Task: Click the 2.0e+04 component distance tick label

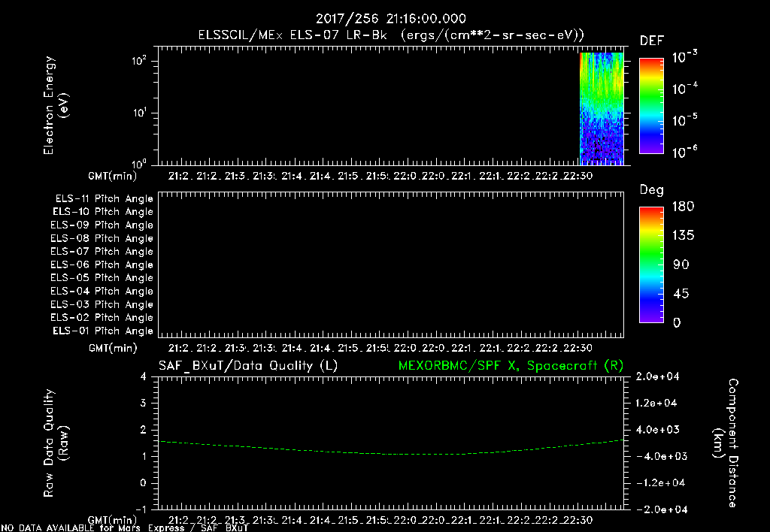Action: pyautogui.click(x=657, y=376)
